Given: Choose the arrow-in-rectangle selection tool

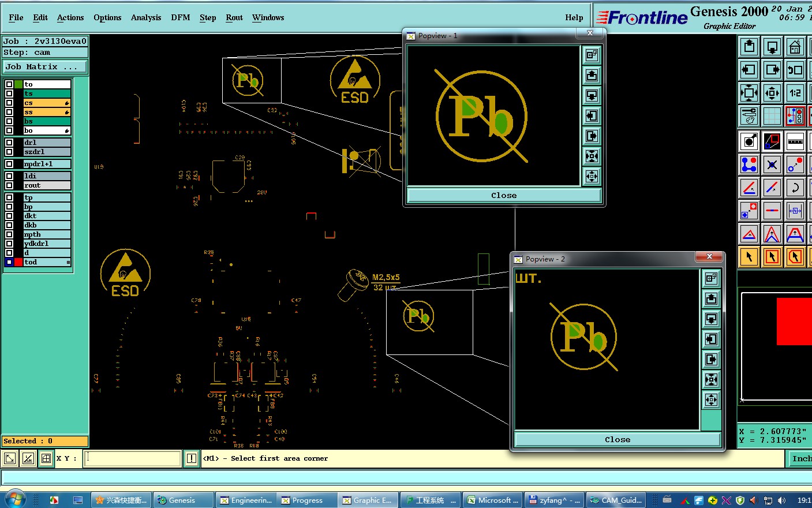Looking at the screenshot, I should (x=772, y=256).
